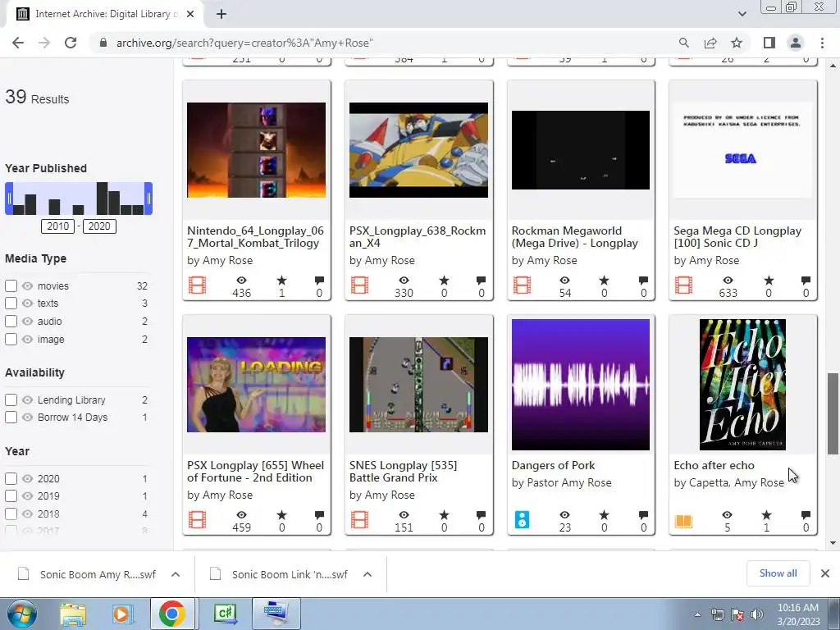Check the image media type filter
This screenshot has width=840, height=630.
[x=11, y=339]
